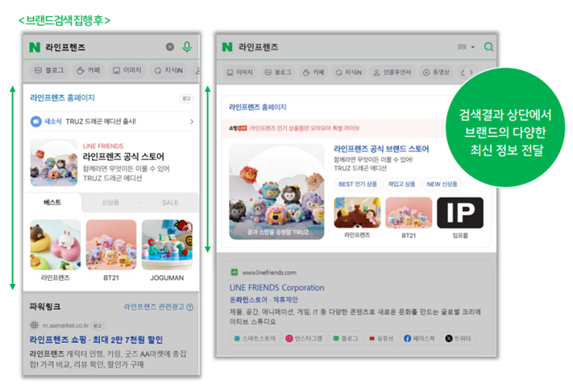This screenshot has height=392, width=573.
Task: Select the 동영상 tab in desktop panel
Action: coord(436,72)
